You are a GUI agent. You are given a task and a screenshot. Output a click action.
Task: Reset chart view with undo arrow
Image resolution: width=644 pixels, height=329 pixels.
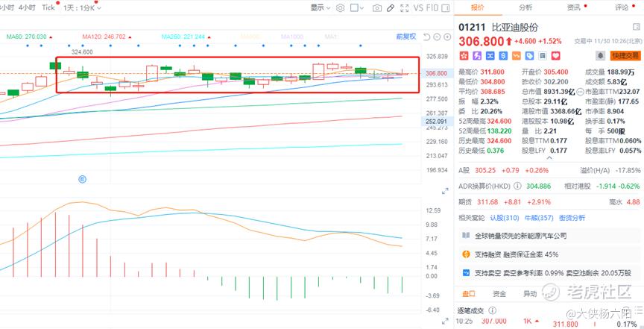[x=427, y=37]
